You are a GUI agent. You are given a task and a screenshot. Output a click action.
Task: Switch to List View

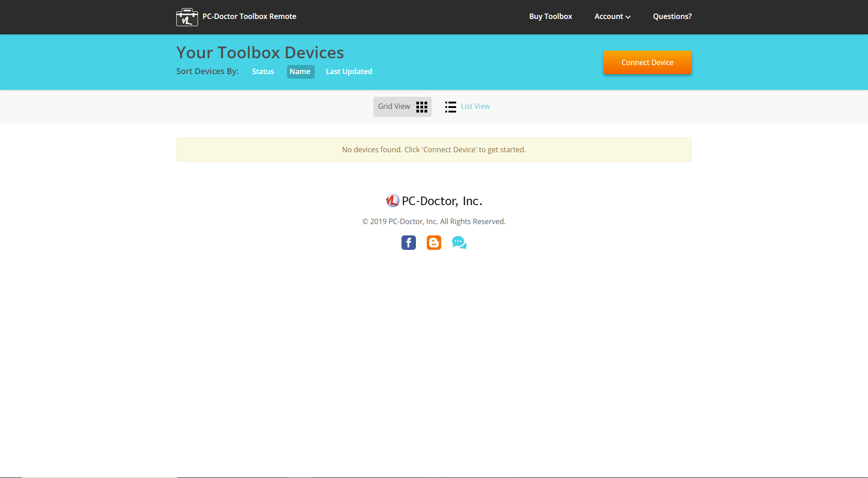click(x=475, y=106)
